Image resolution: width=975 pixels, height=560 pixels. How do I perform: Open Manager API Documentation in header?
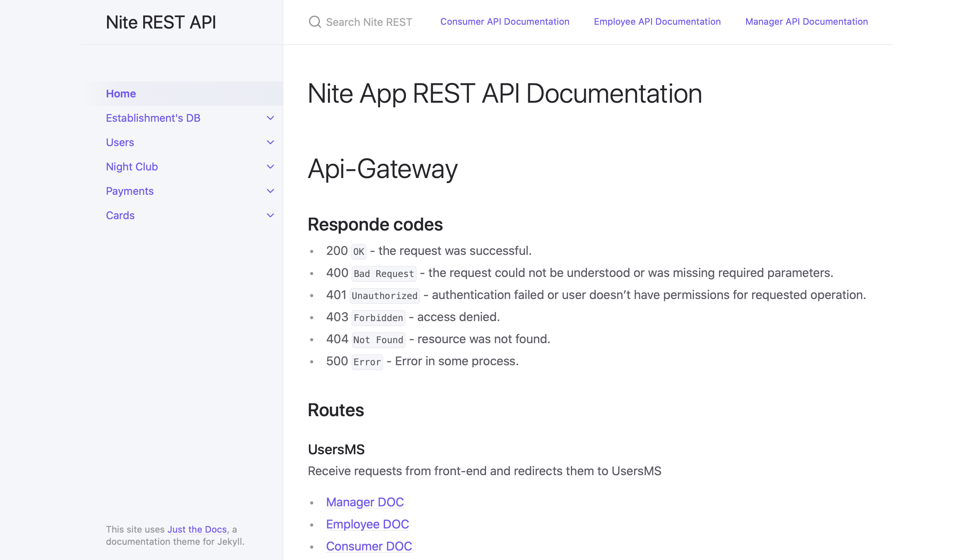806,22
